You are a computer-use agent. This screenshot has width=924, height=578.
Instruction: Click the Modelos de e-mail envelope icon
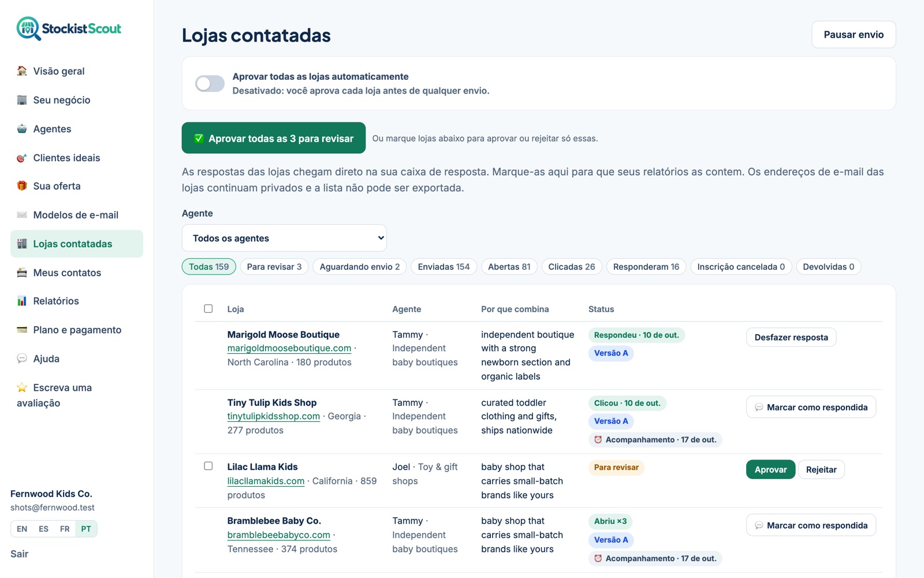coord(22,215)
